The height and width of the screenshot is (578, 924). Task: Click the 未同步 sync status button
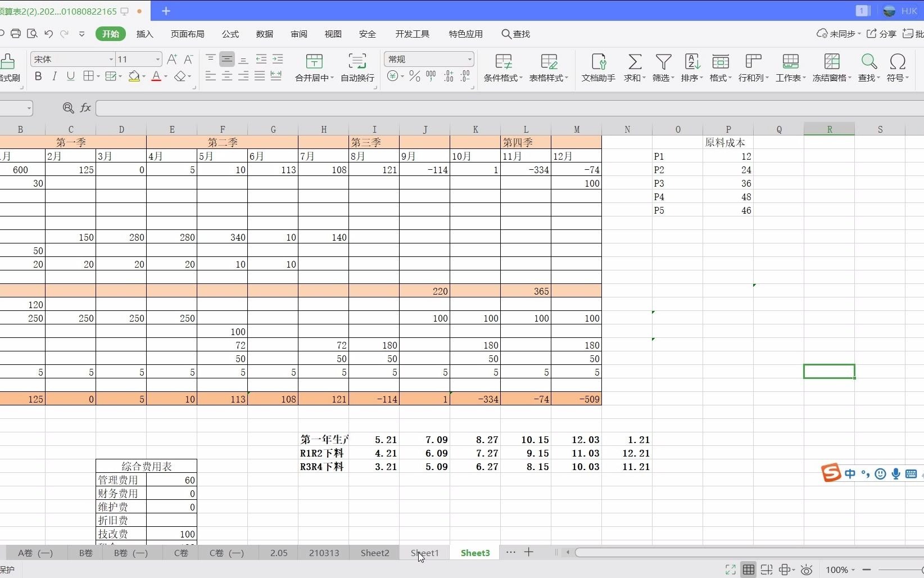point(838,34)
